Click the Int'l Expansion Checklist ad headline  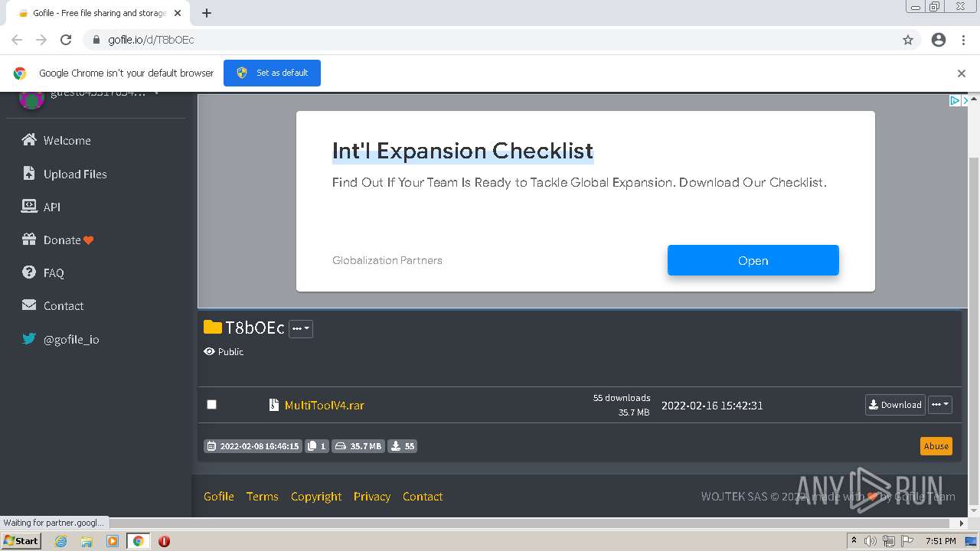point(462,151)
